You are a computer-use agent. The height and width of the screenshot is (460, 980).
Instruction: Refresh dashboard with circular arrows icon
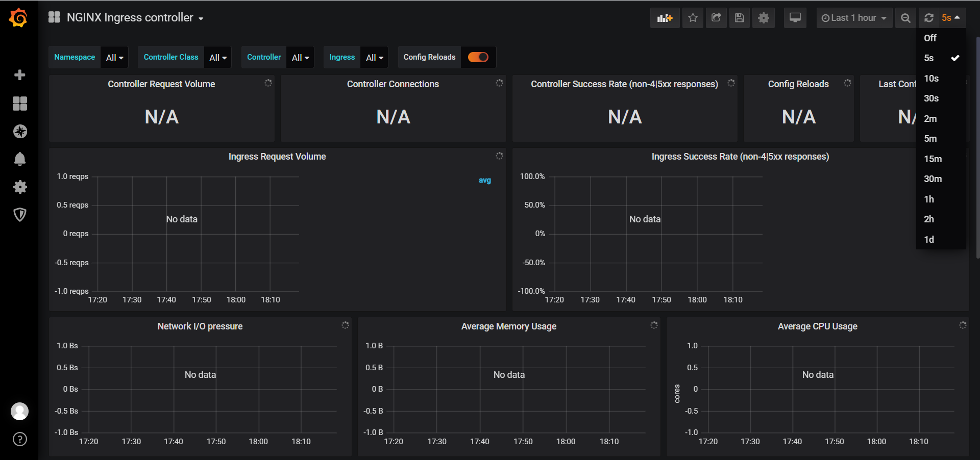(x=929, y=18)
